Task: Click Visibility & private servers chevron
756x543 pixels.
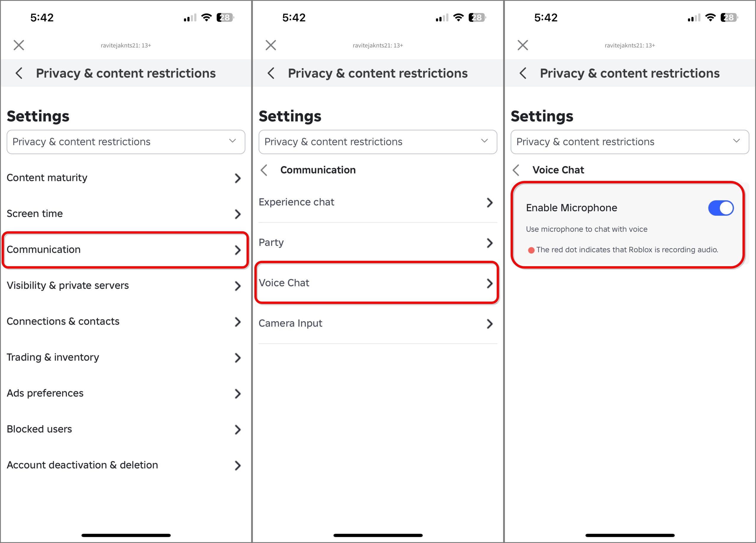Action: click(x=237, y=286)
